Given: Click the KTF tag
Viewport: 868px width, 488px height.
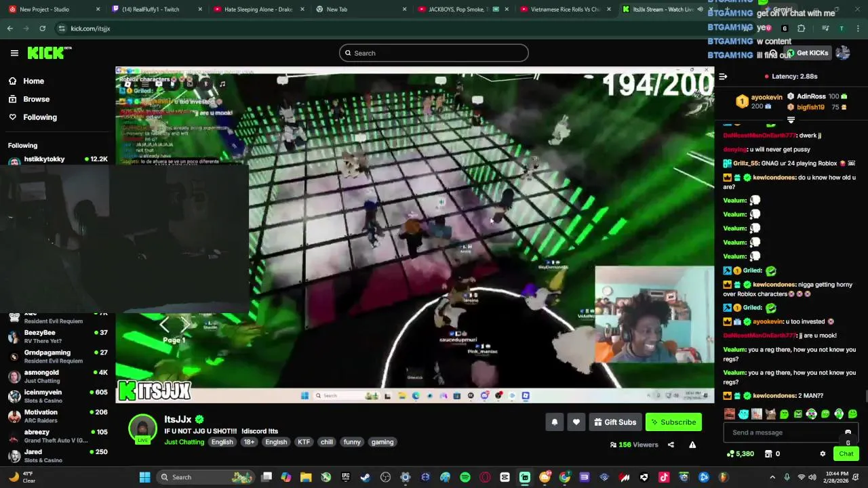Looking at the screenshot, I should click(304, 442).
